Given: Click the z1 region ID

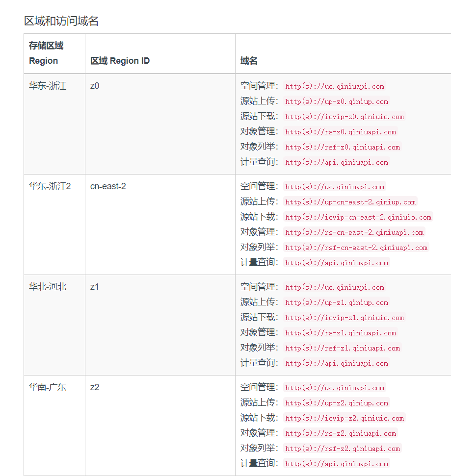Looking at the screenshot, I should click(x=95, y=287).
